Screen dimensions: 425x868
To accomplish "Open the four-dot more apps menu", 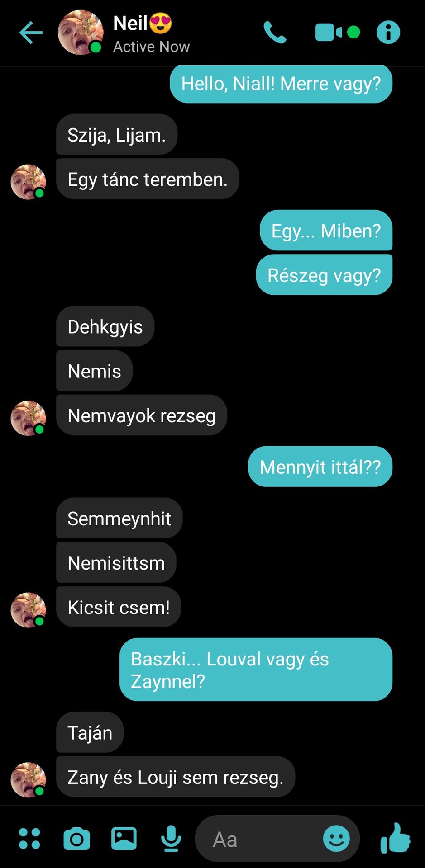I will (x=29, y=839).
